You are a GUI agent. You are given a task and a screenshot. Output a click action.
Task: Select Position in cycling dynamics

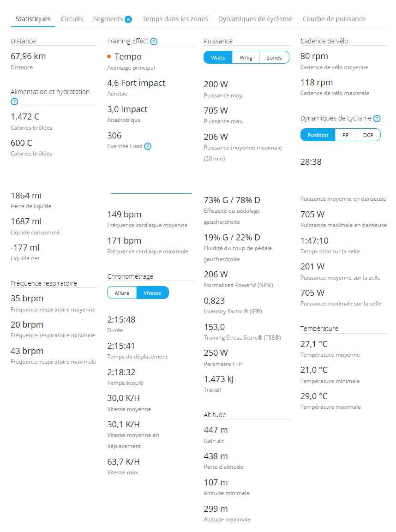[318, 135]
